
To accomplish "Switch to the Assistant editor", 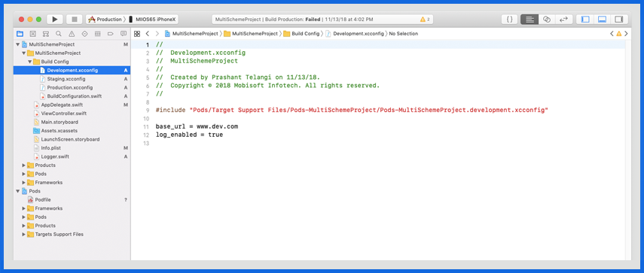I will click(x=547, y=20).
